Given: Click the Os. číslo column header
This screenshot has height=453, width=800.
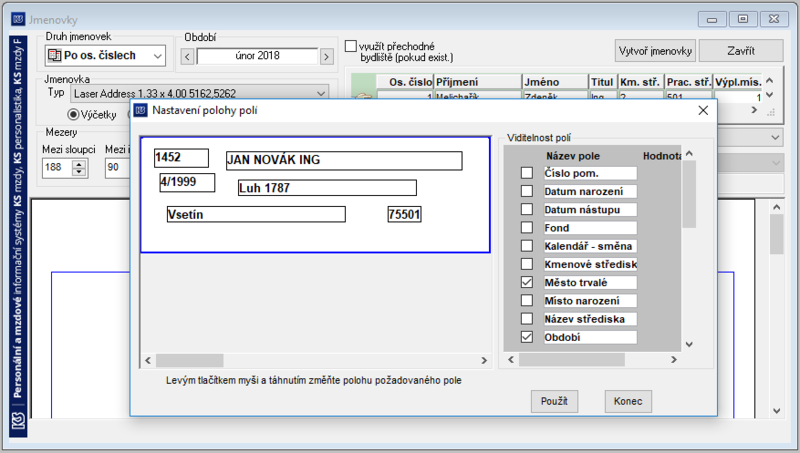Looking at the screenshot, I should click(405, 82).
